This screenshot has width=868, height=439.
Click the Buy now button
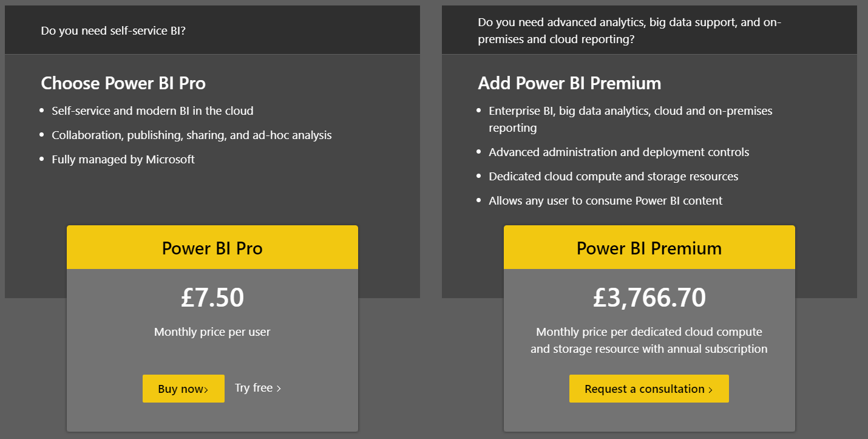coord(183,389)
